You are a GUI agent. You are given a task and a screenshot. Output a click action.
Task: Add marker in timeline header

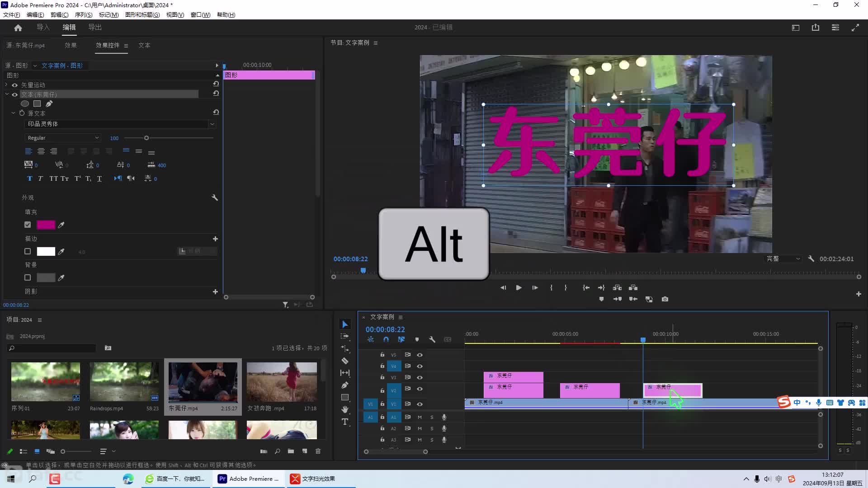point(417,339)
